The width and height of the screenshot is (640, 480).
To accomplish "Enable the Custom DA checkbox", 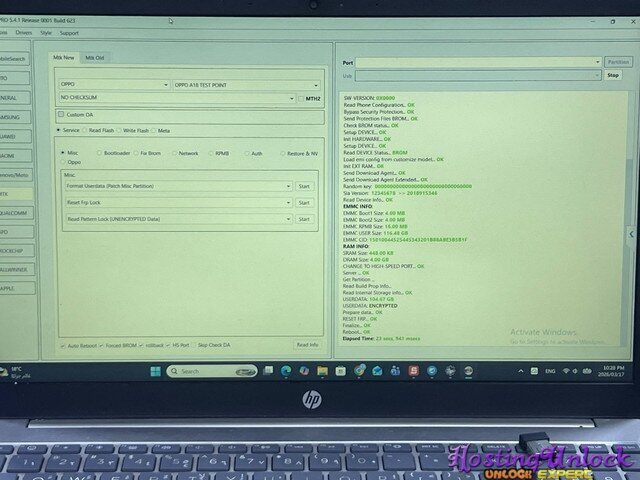I will click(x=59, y=114).
